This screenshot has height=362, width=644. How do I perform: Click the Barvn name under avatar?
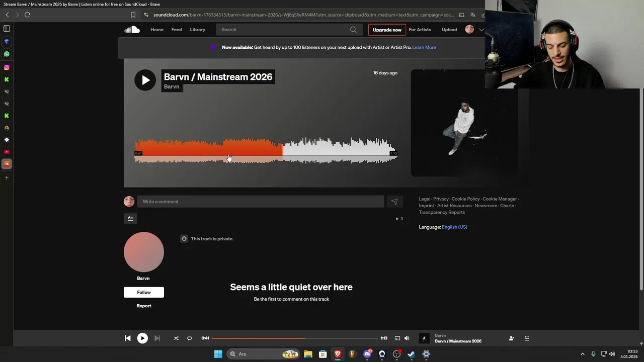pyautogui.click(x=143, y=279)
